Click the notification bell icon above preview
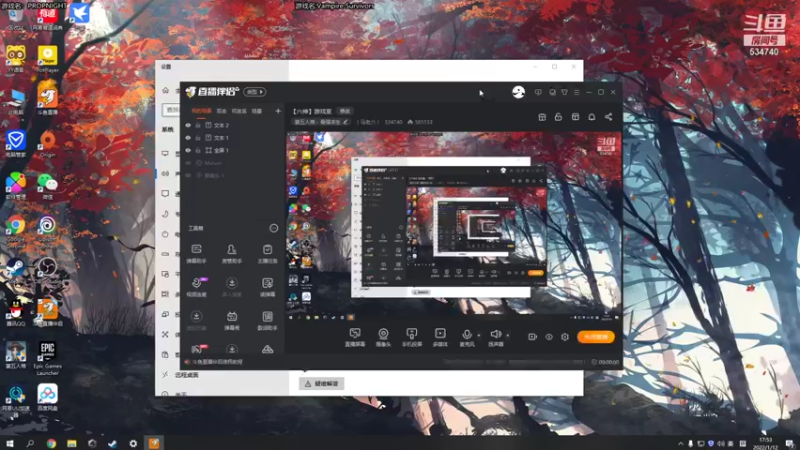This screenshot has height=450, width=800. pyautogui.click(x=592, y=117)
